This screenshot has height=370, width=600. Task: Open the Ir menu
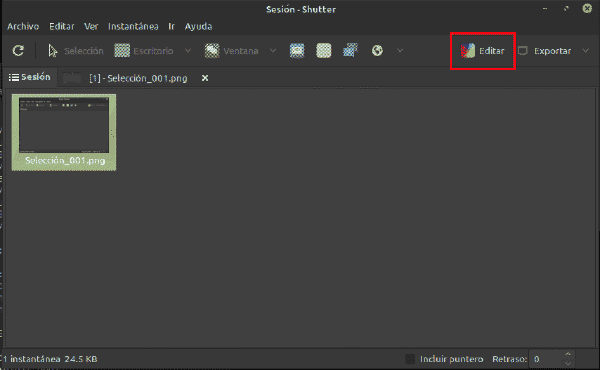coord(171,26)
